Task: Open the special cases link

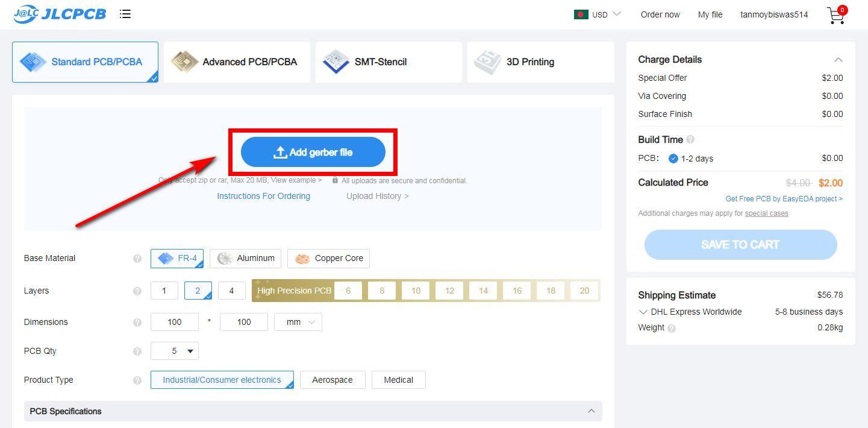Action: pyautogui.click(x=766, y=213)
